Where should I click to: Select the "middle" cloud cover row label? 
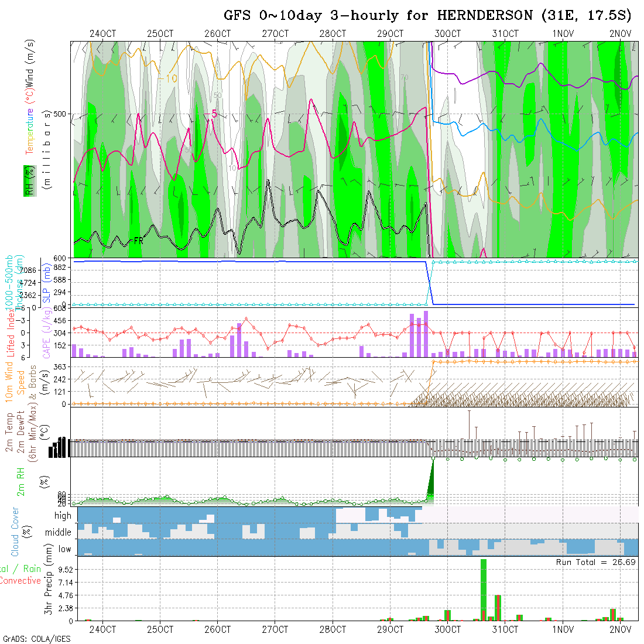pyautogui.click(x=59, y=533)
